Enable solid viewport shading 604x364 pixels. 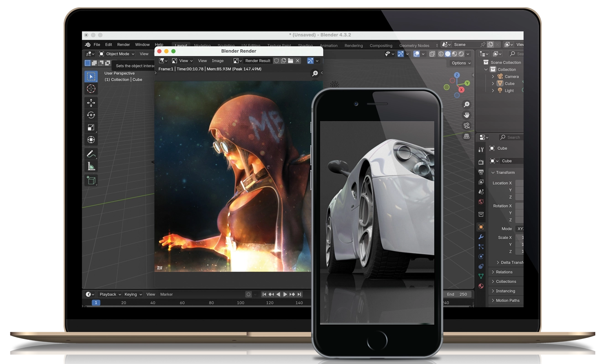point(448,54)
